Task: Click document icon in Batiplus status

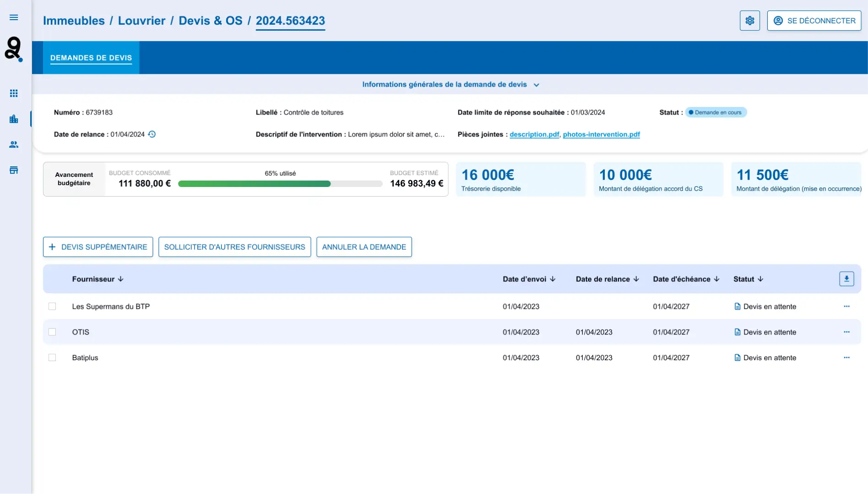Action: coord(738,358)
